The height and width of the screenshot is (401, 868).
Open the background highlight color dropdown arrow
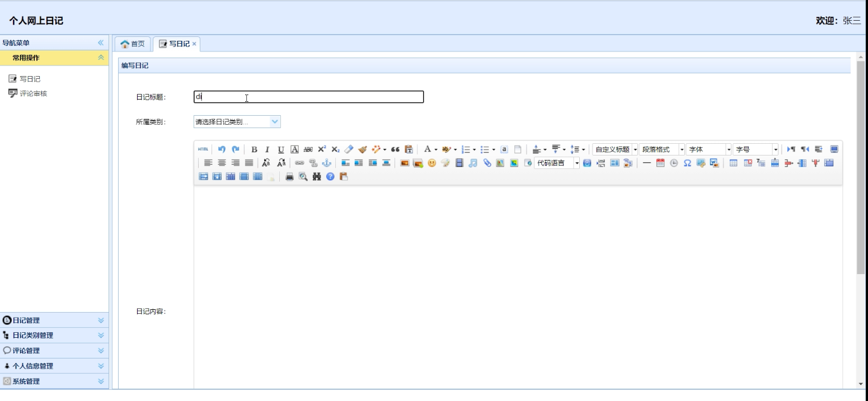coord(455,150)
